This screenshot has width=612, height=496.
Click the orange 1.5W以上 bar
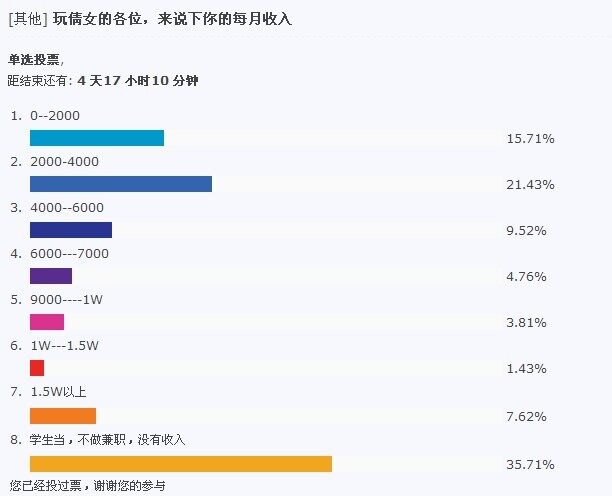tap(63, 416)
